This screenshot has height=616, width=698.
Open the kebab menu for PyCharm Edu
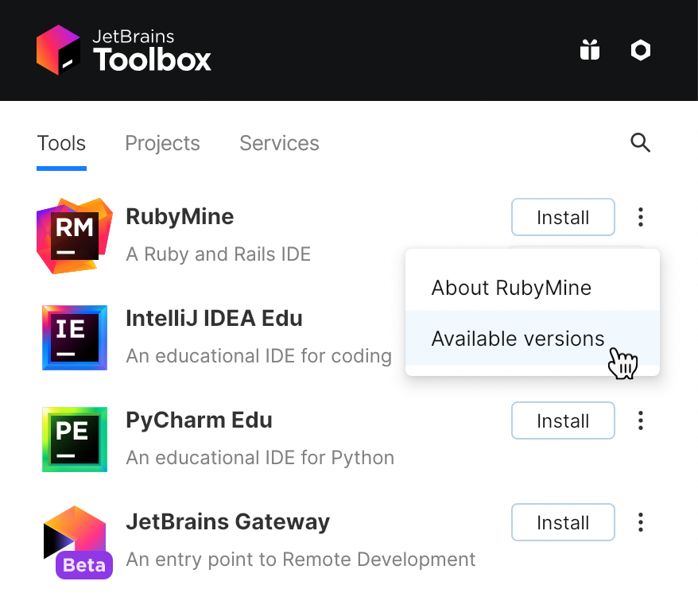[x=641, y=420]
